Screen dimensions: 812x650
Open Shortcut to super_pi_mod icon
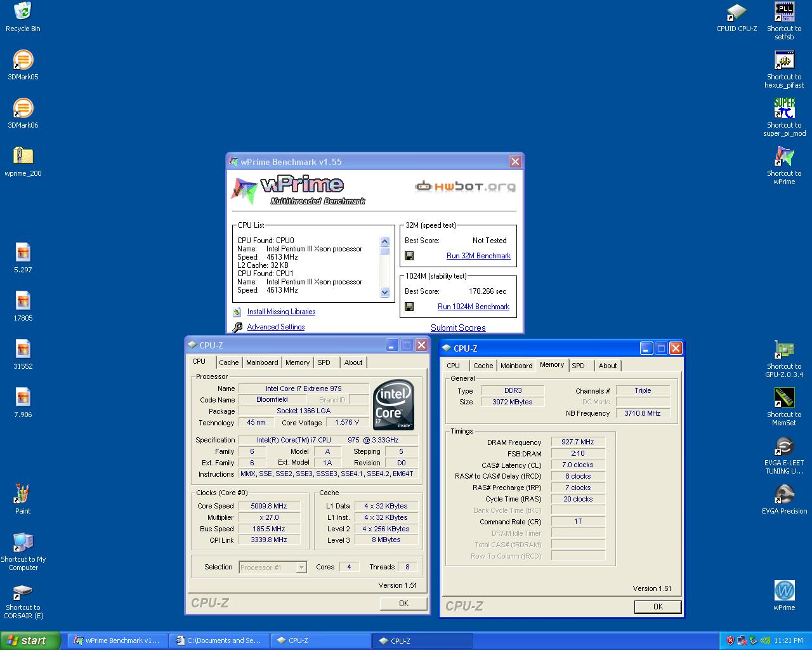pos(784,117)
